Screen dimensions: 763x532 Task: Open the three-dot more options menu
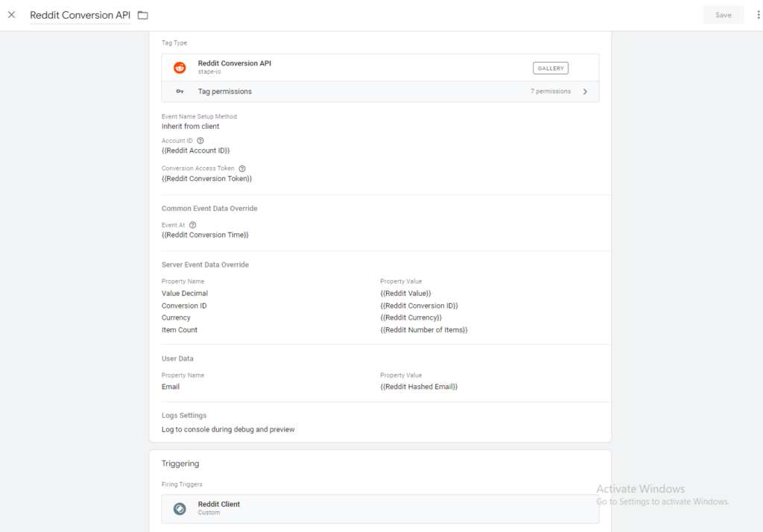point(759,15)
